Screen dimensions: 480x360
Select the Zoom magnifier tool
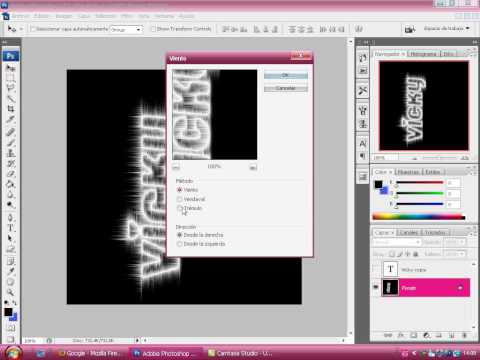[x=11, y=292]
